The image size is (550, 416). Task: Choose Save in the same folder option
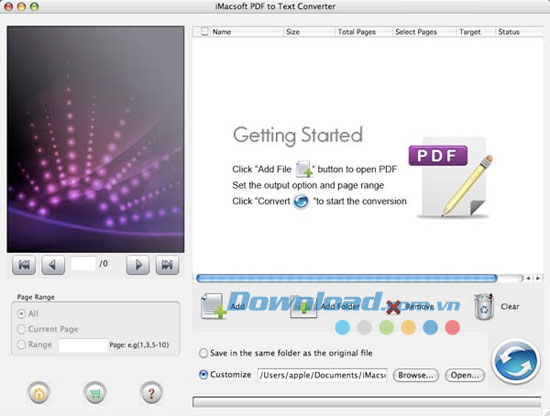[203, 353]
